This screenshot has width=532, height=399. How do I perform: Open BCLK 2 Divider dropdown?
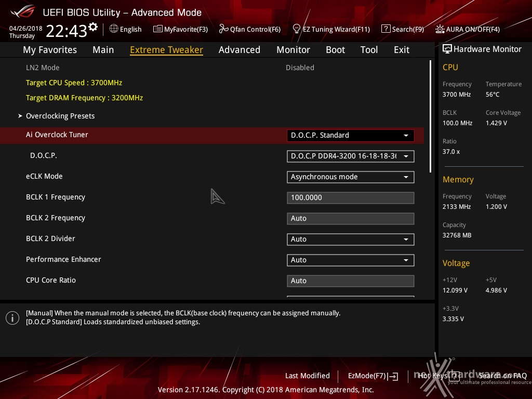click(350, 239)
